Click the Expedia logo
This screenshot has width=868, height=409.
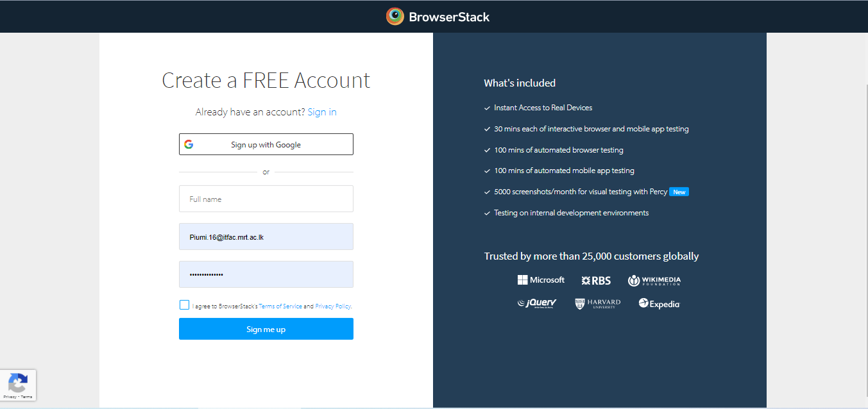[x=659, y=303]
